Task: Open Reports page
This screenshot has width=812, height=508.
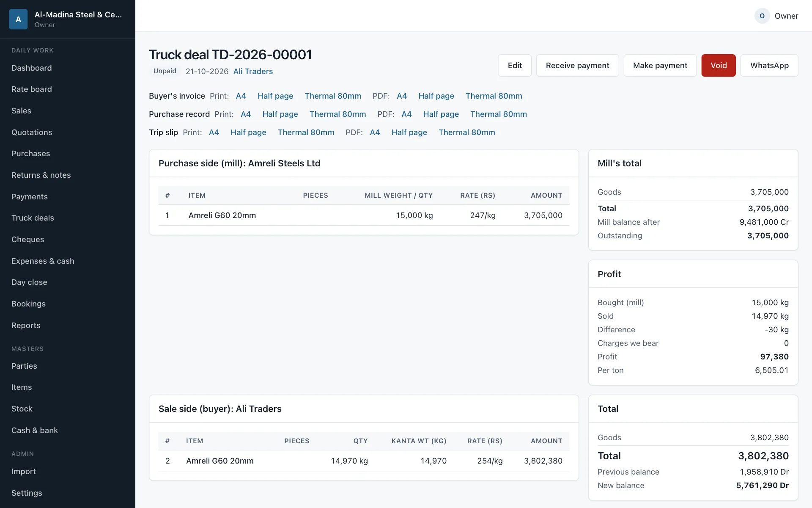Action: tap(26, 326)
